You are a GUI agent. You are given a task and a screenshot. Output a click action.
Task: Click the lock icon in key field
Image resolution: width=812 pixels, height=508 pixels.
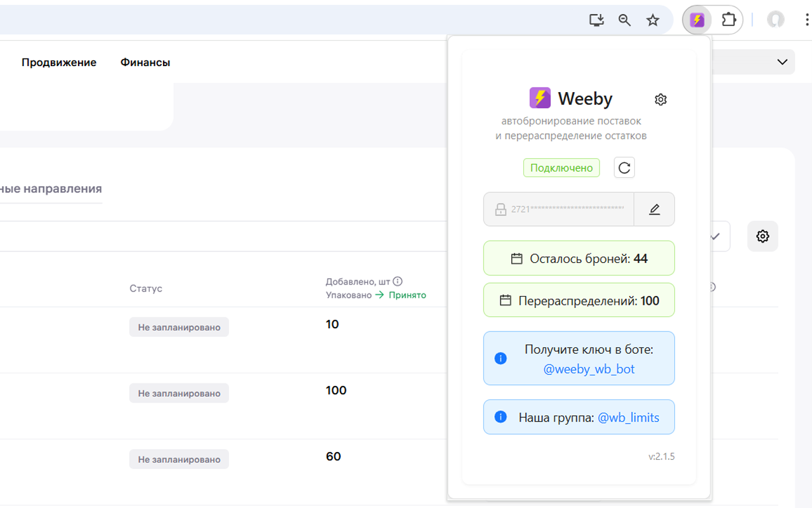pyautogui.click(x=501, y=209)
